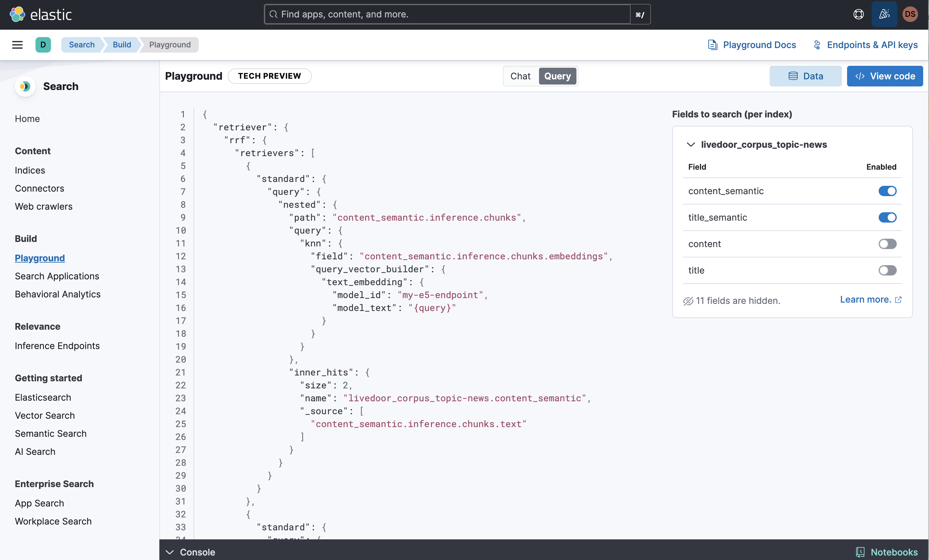Open Search Applications
The height and width of the screenshot is (560, 929).
[57, 276]
